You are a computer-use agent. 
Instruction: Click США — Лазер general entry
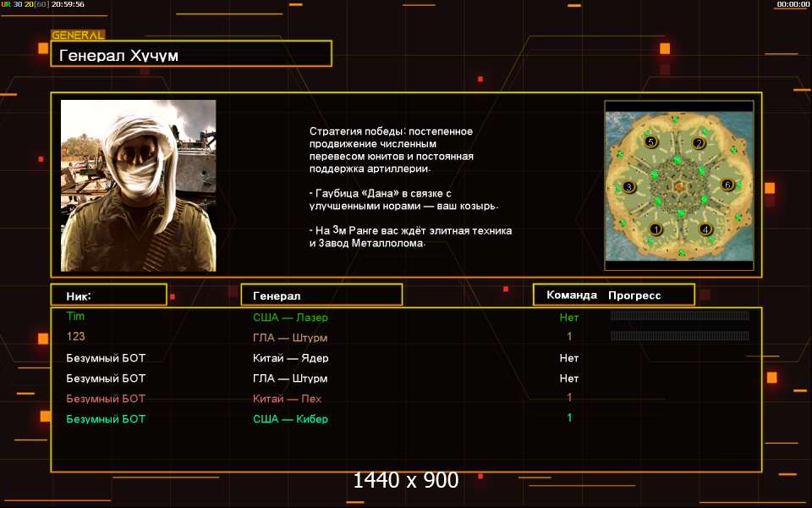pyautogui.click(x=290, y=317)
